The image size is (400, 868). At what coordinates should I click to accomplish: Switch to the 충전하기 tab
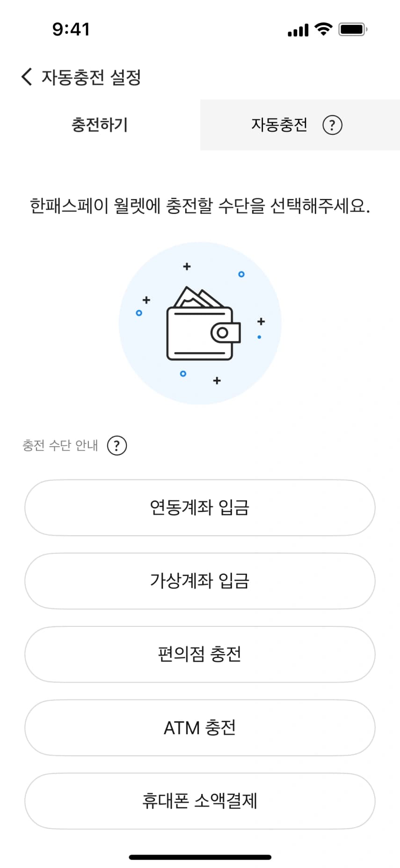coord(100,125)
